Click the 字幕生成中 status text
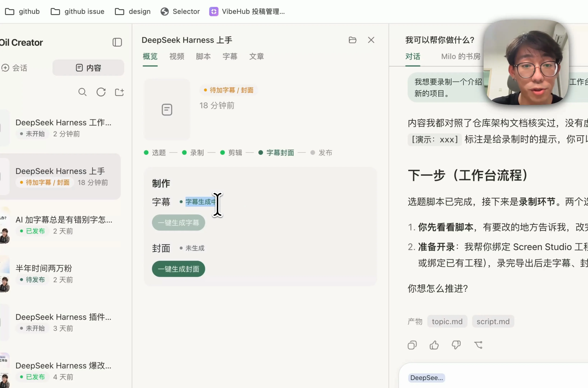Viewport: 588px width, 388px height. tap(201, 202)
